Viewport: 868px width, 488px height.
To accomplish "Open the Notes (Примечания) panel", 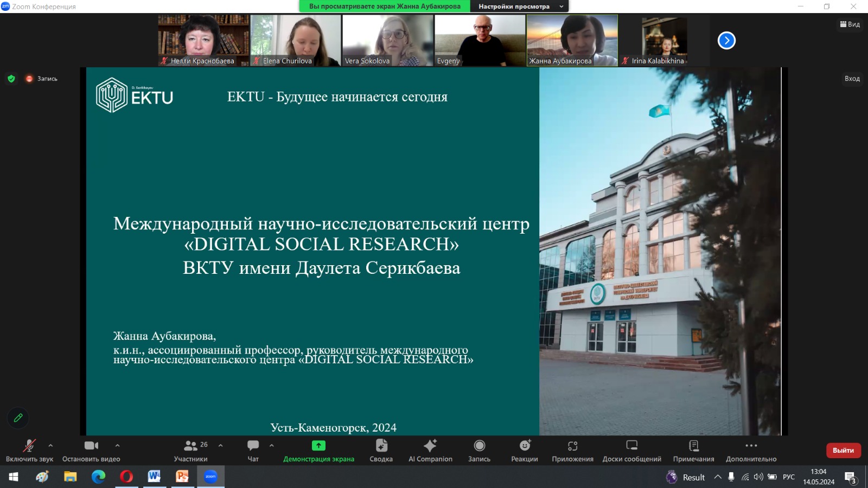I will point(693,450).
